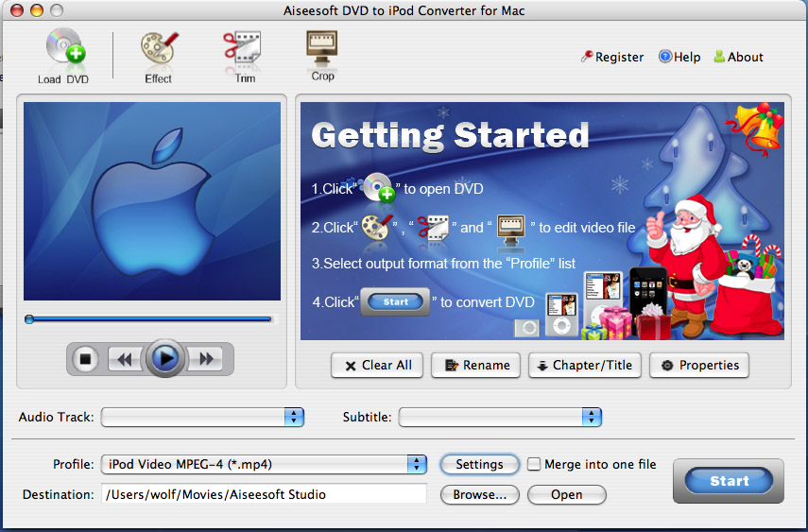Click the Browse... button
The width and height of the screenshot is (808, 532).
pyautogui.click(x=479, y=494)
